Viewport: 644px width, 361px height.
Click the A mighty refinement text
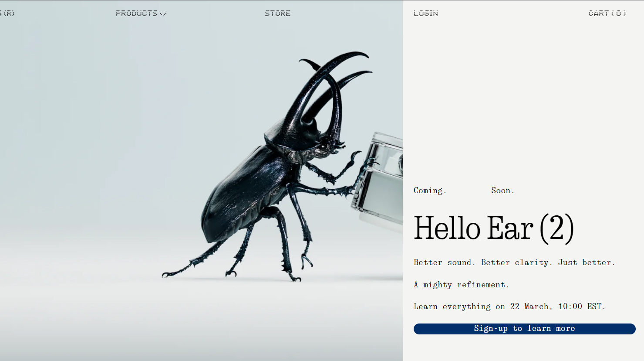461,285
